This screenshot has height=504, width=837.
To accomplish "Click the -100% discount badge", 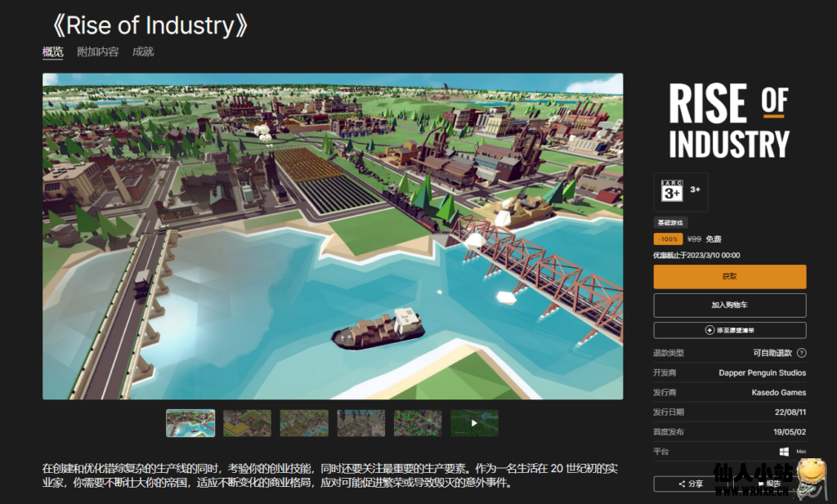I will (668, 239).
